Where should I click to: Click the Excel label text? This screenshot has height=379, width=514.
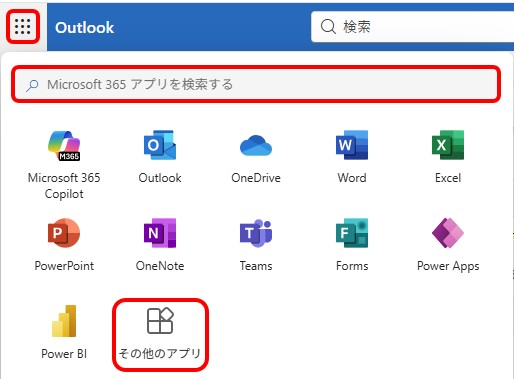pyautogui.click(x=448, y=178)
